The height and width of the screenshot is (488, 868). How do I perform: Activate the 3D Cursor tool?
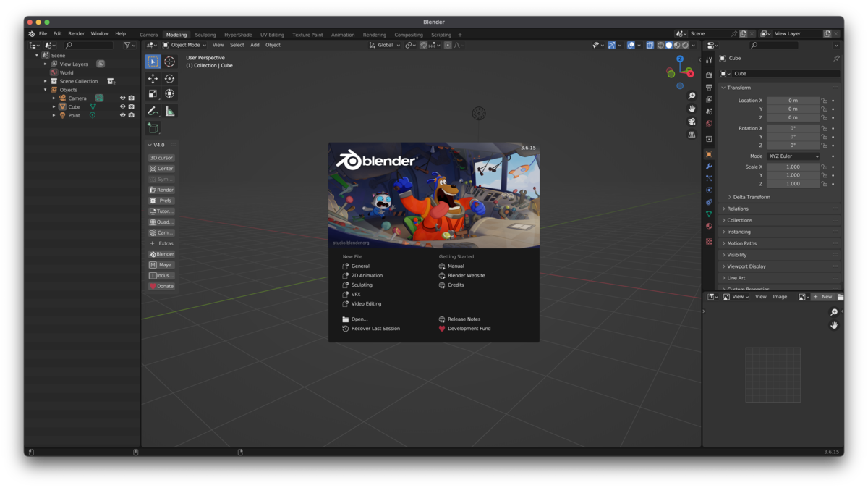[x=169, y=62]
